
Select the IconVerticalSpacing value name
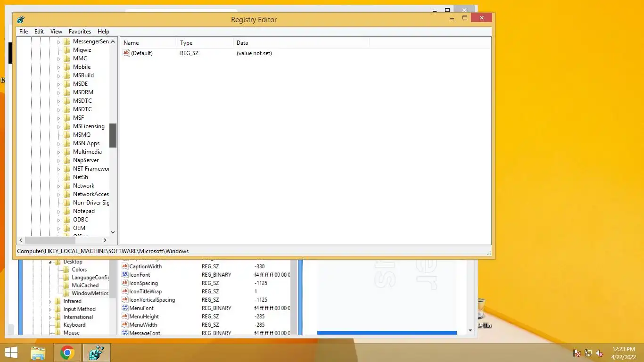point(152,300)
